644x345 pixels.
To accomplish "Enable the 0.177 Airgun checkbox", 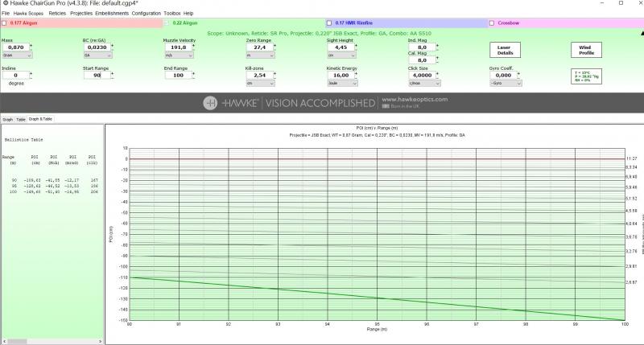I will 5,23.
